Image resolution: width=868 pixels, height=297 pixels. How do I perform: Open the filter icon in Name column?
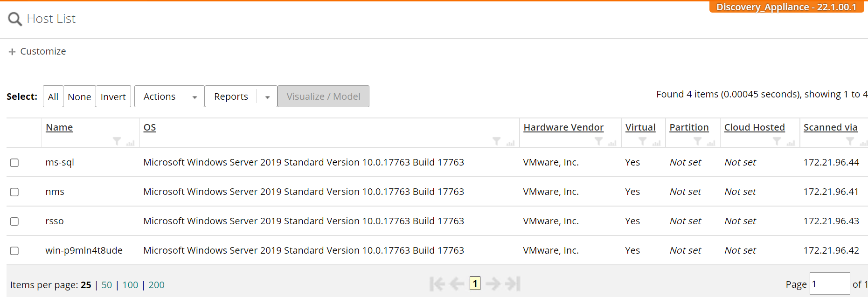coord(117,141)
